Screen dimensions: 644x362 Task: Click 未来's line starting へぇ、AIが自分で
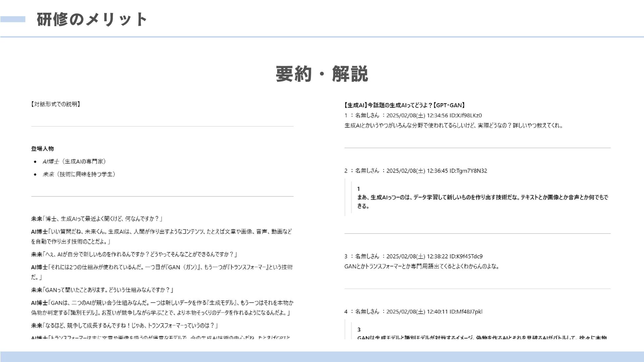point(134,254)
